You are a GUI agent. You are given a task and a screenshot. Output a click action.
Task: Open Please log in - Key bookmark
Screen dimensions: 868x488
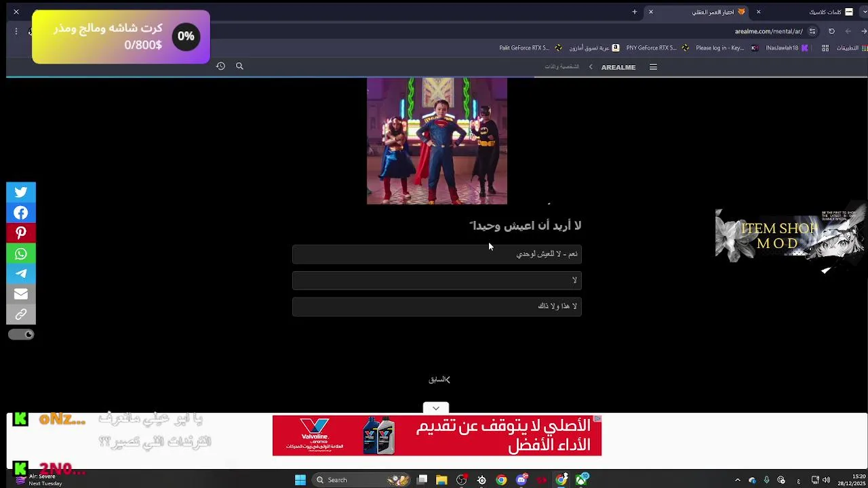coord(727,48)
